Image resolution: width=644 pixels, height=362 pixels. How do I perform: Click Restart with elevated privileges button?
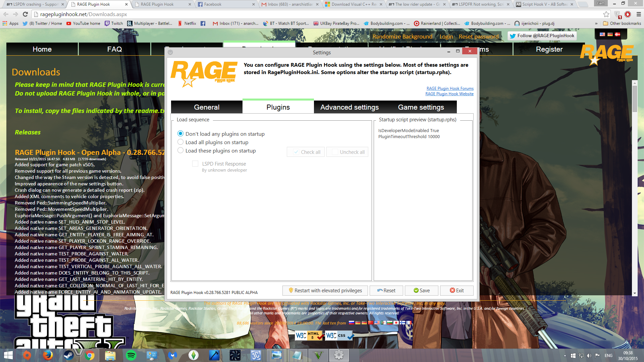(325, 291)
